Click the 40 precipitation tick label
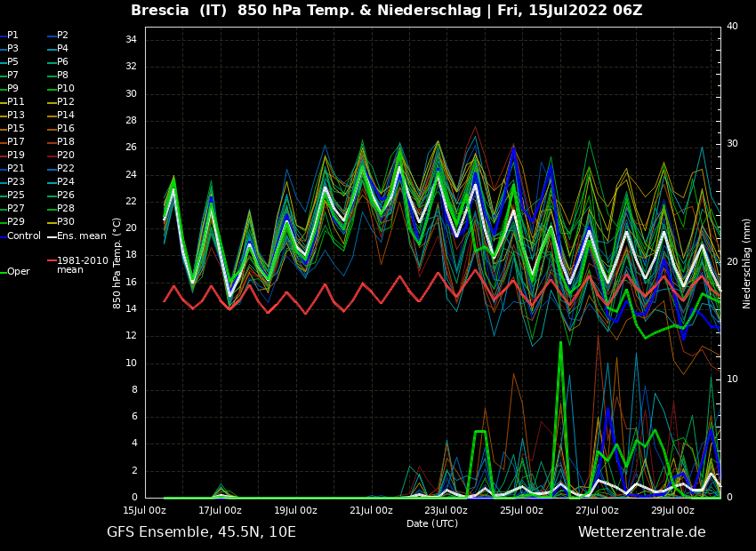The image size is (756, 551). coord(732,26)
